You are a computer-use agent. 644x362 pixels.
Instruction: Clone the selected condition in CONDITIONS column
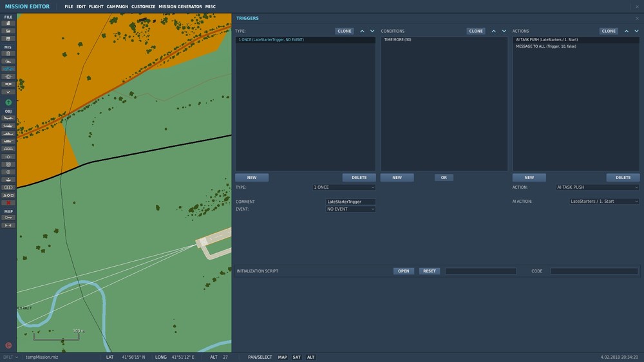click(476, 31)
